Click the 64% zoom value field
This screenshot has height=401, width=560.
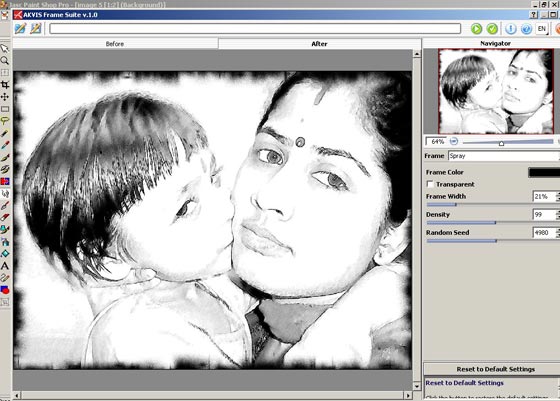pos(436,142)
